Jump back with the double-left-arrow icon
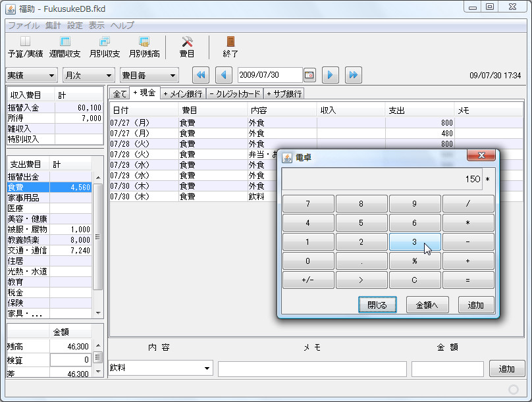This screenshot has width=532, height=402. [201, 75]
